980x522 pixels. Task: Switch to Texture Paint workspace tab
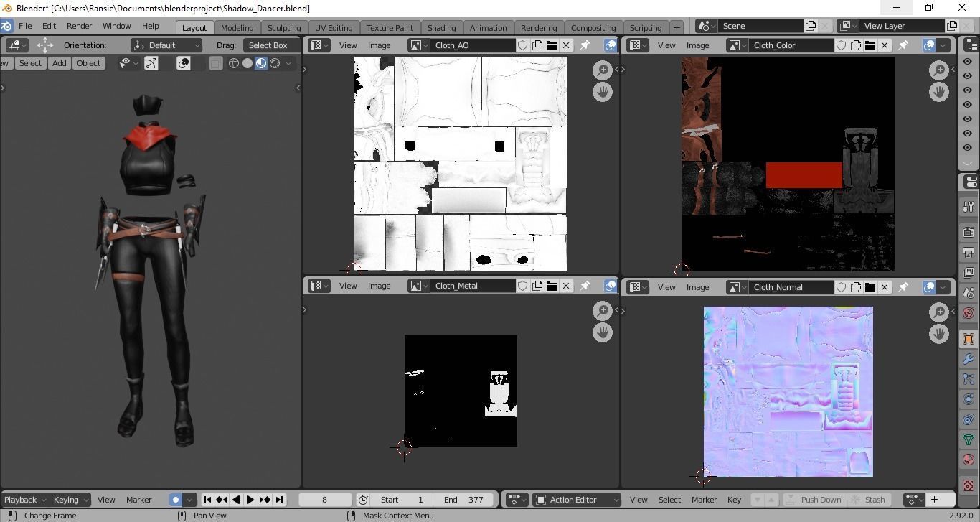(390, 27)
